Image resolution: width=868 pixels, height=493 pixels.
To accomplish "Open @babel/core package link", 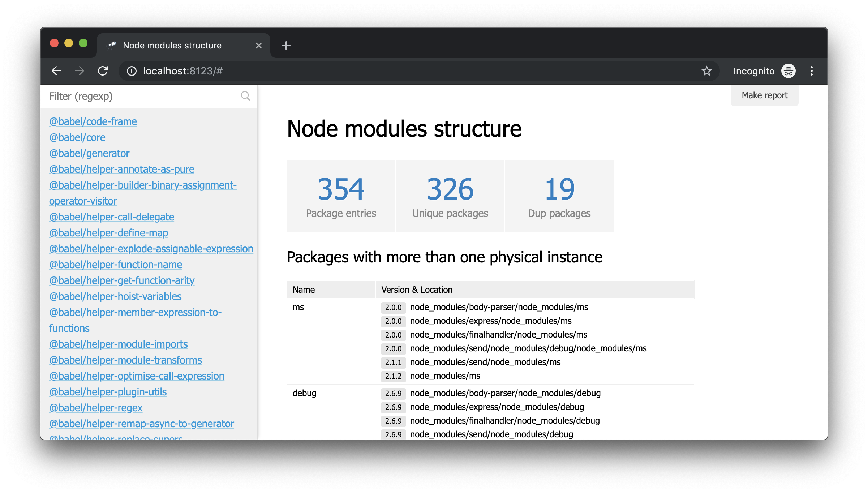I will pos(77,137).
